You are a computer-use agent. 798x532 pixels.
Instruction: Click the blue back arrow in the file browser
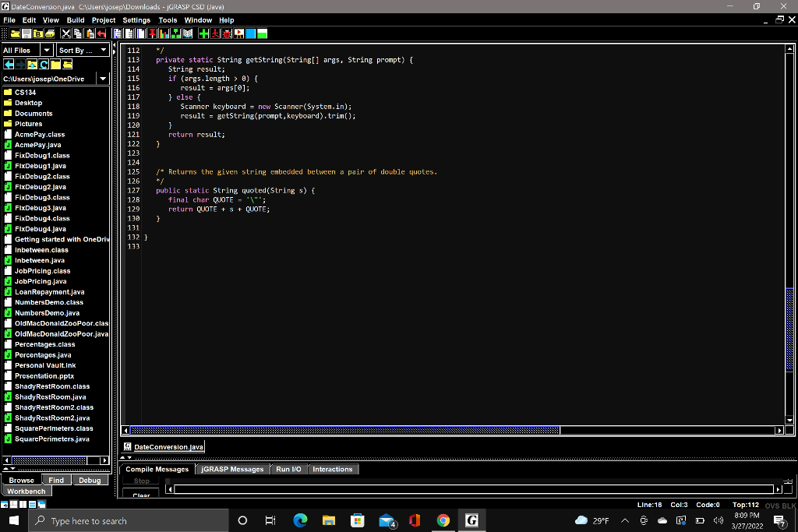coord(9,64)
